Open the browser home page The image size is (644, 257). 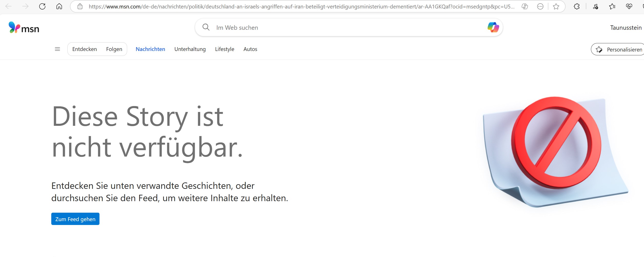(59, 6)
